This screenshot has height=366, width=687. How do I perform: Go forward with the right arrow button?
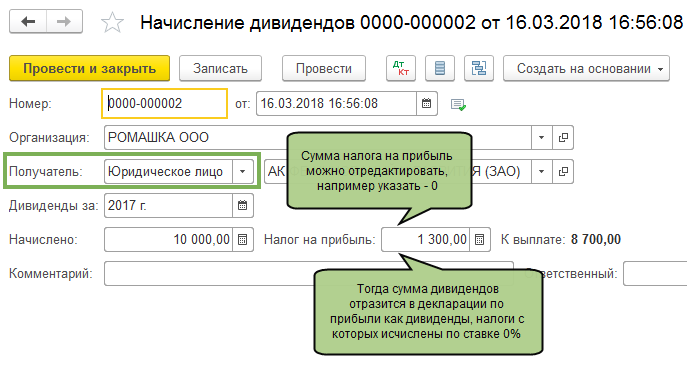[x=64, y=21]
